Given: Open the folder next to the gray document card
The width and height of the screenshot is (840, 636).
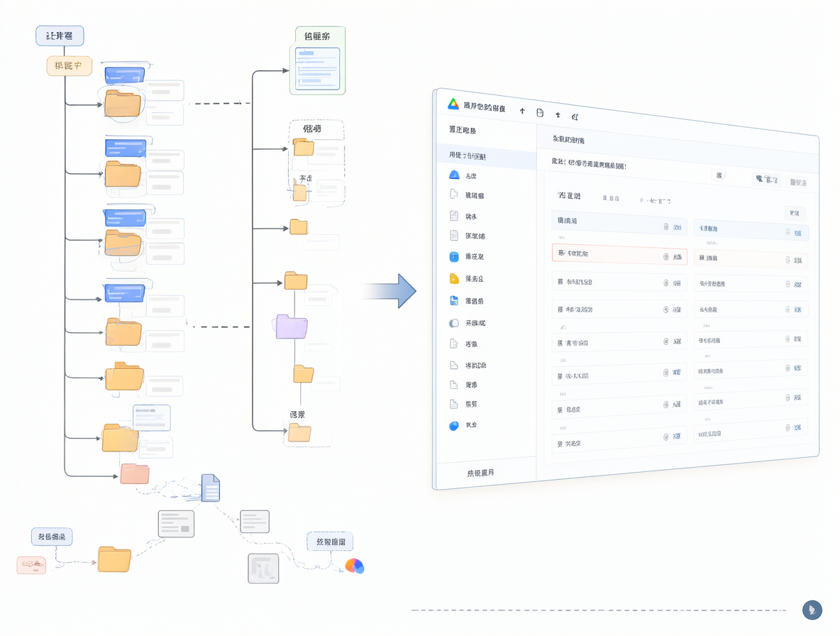Looking at the screenshot, I should point(114,559).
